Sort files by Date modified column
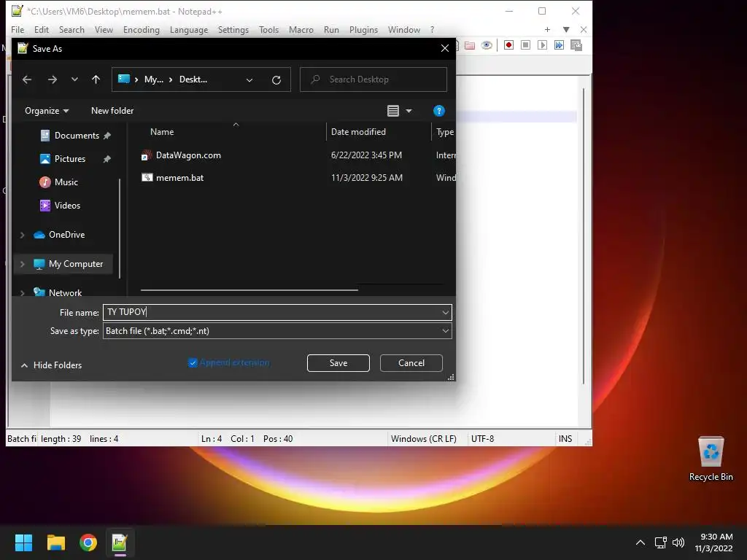Viewport: 747px width, 560px height. coord(358,132)
